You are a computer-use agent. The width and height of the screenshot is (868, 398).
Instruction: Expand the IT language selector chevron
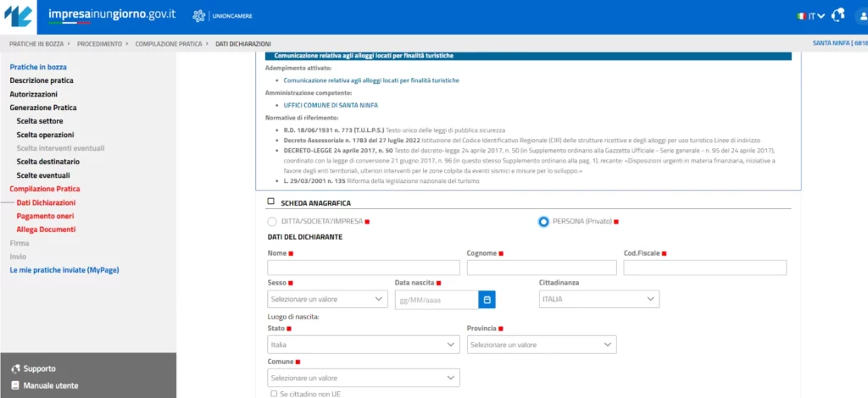pos(821,16)
